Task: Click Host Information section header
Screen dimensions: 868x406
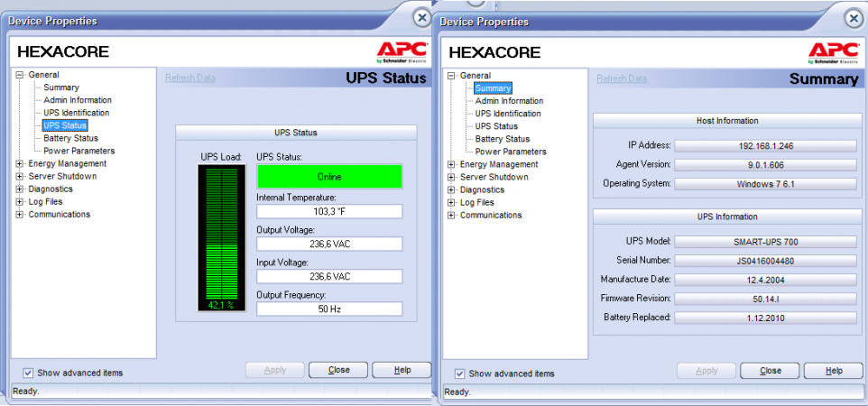Action: pyautogui.click(x=727, y=121)
